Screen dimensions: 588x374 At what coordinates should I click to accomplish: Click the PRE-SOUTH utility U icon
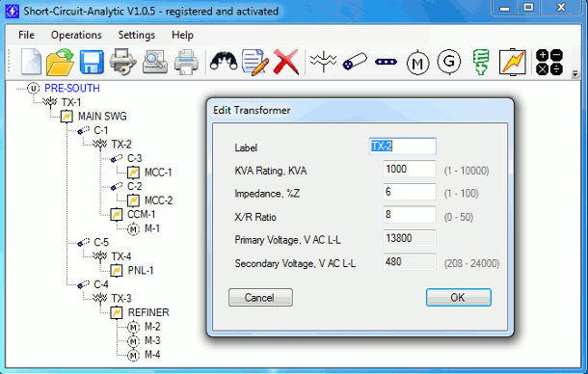pyautogui.click(x=34, y=88)
